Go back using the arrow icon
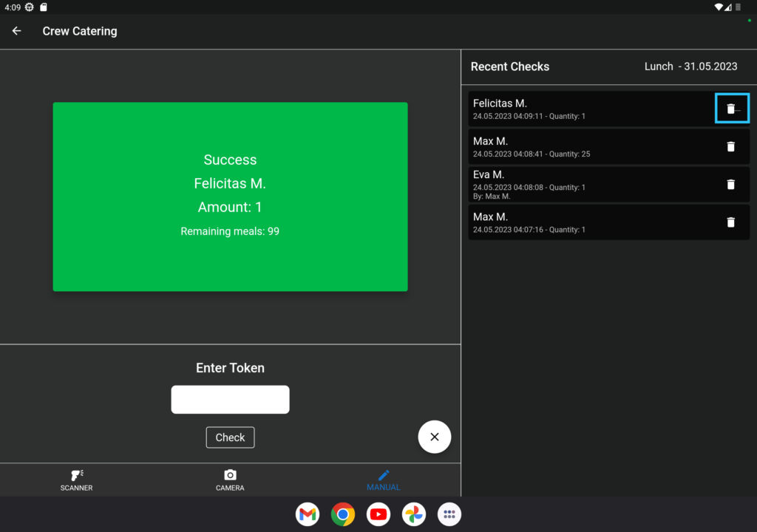This screenshot has width=757, height=532. click(16, 31)
